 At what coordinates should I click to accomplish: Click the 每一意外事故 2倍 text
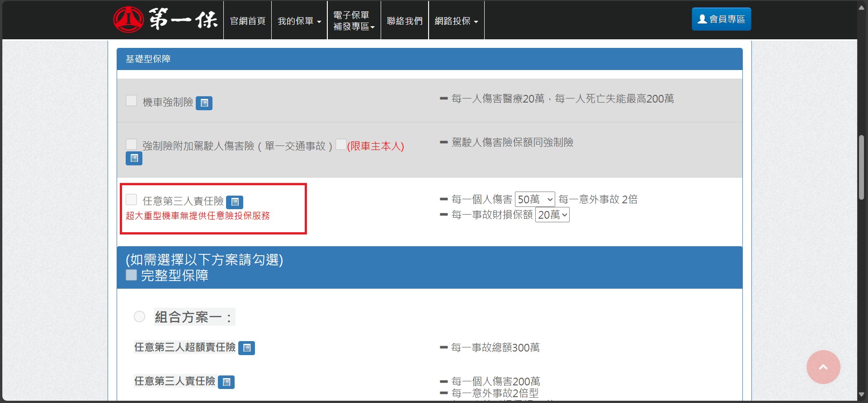point(598,199)
